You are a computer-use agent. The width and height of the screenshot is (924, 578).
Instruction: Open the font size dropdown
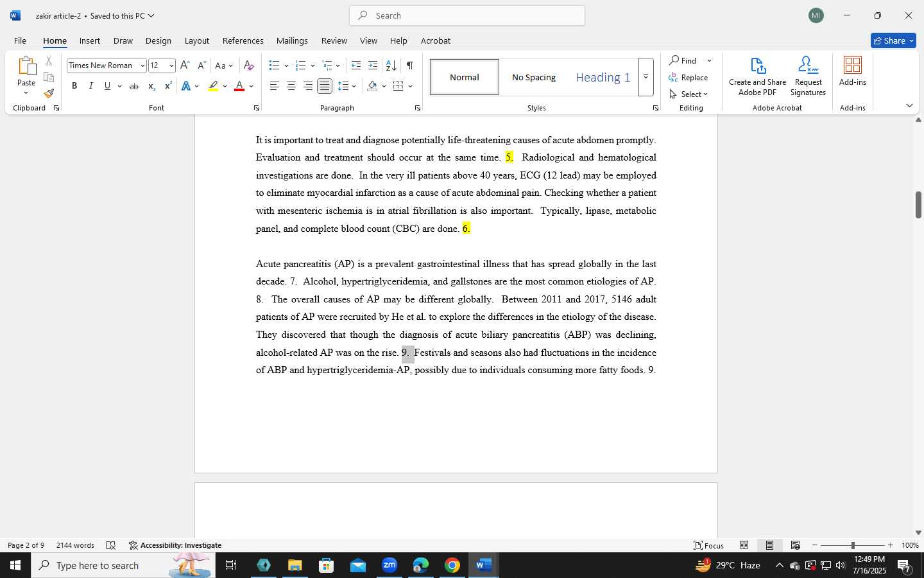point(171,66)
